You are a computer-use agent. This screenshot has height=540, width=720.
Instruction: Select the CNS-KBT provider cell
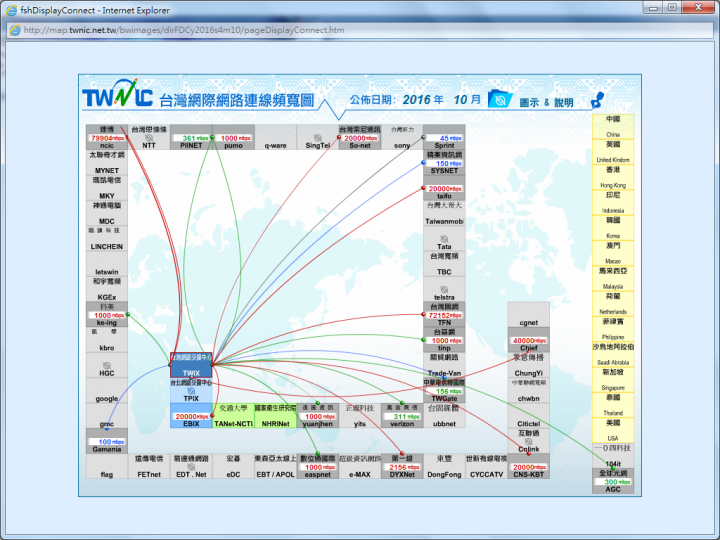coord(529,466)
